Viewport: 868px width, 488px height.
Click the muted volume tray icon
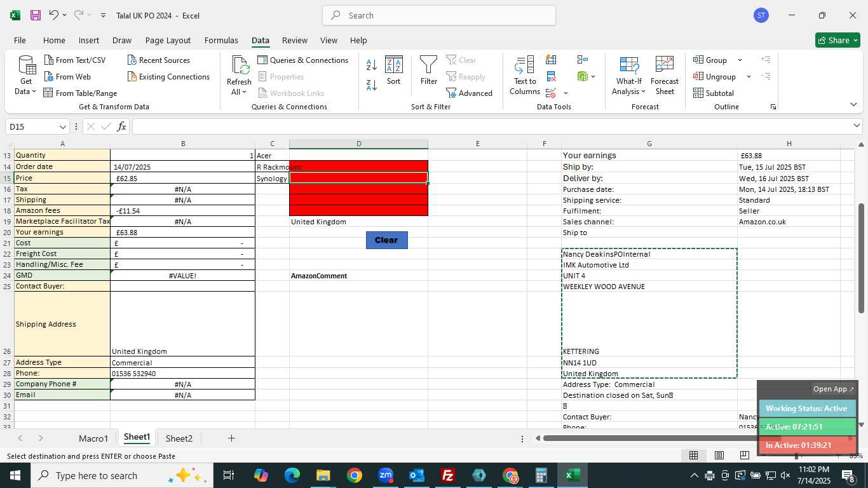pyautogui.click(x=785, y=475)
